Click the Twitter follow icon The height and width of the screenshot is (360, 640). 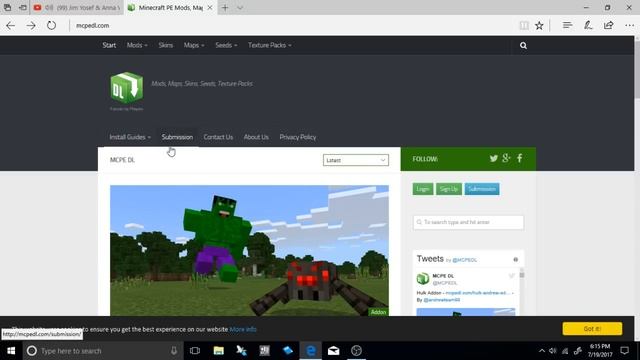[493, 158]
